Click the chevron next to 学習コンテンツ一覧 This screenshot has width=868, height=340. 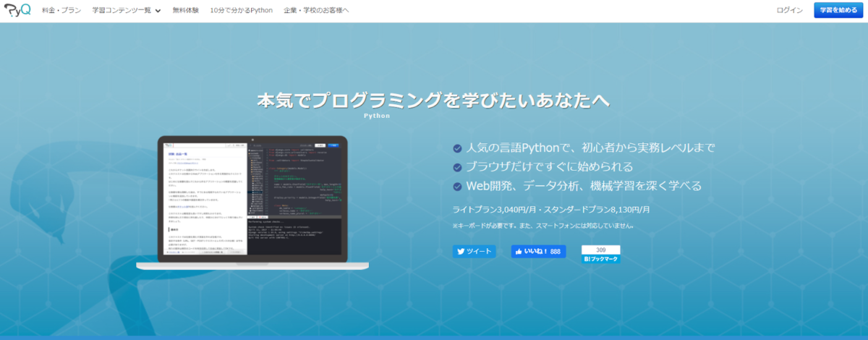tap(158, 11)
